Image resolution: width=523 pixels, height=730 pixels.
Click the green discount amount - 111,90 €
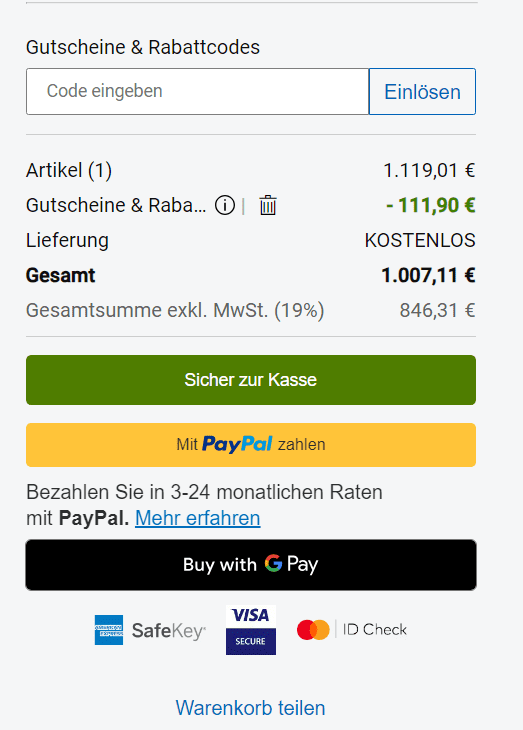point(431,205)
